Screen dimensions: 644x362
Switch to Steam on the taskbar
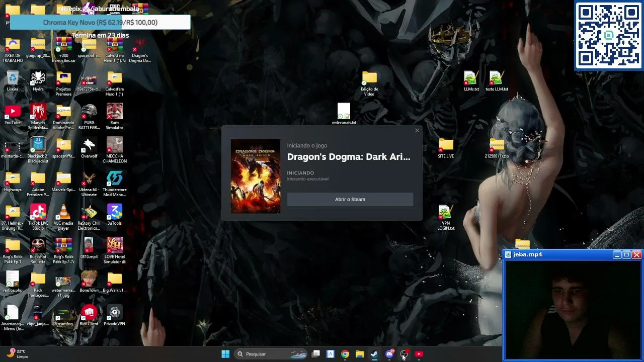(374, 354)
